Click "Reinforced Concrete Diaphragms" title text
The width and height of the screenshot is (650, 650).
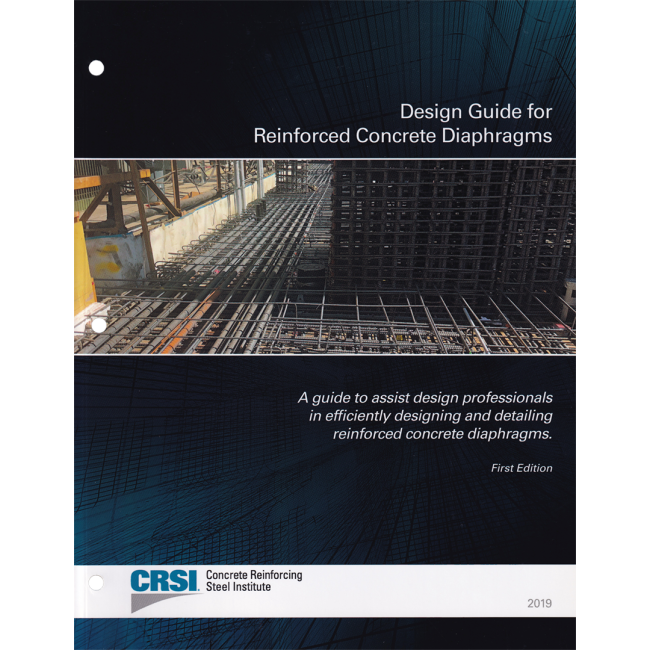pyautogui.click(x=403, y=136)
